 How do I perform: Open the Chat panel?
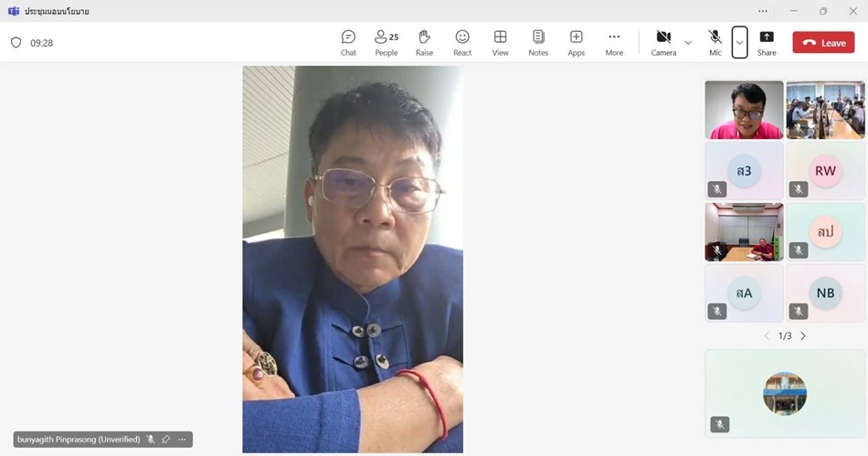tap(348, 43)
